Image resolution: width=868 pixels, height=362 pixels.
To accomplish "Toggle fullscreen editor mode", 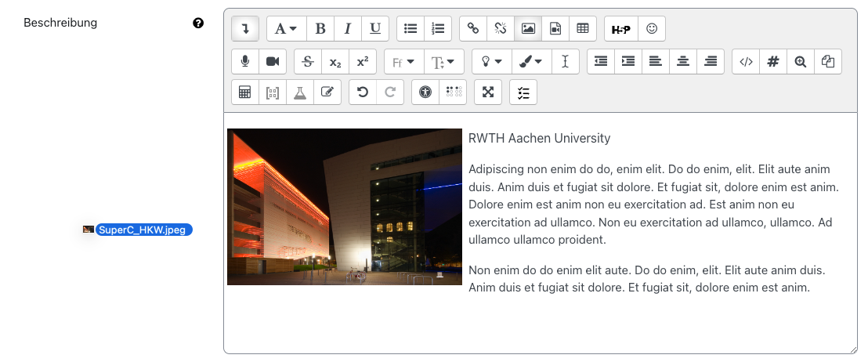I will point(488,92).
